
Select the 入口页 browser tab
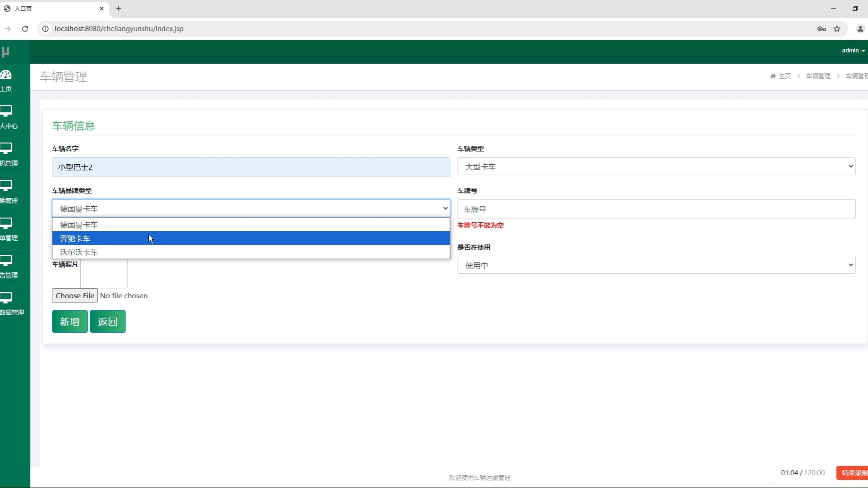[54, 8]
